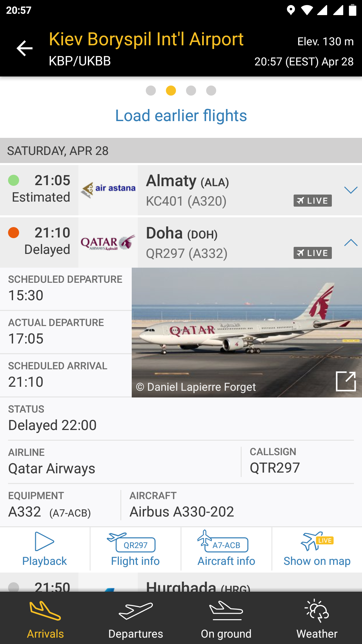Open aircraft photo in external viewer
The width and height of the screenshot is (362, 644).
346,381
